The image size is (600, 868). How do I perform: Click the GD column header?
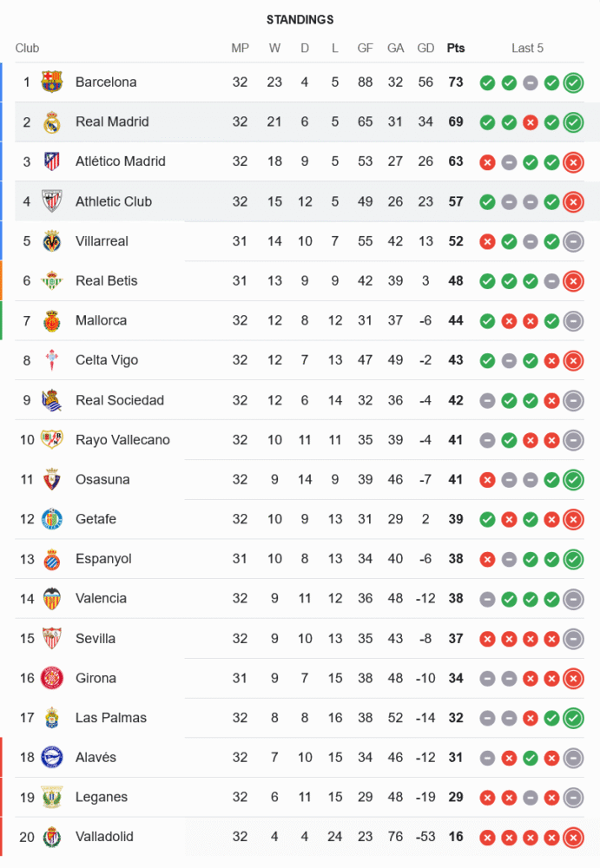[425, 49]
